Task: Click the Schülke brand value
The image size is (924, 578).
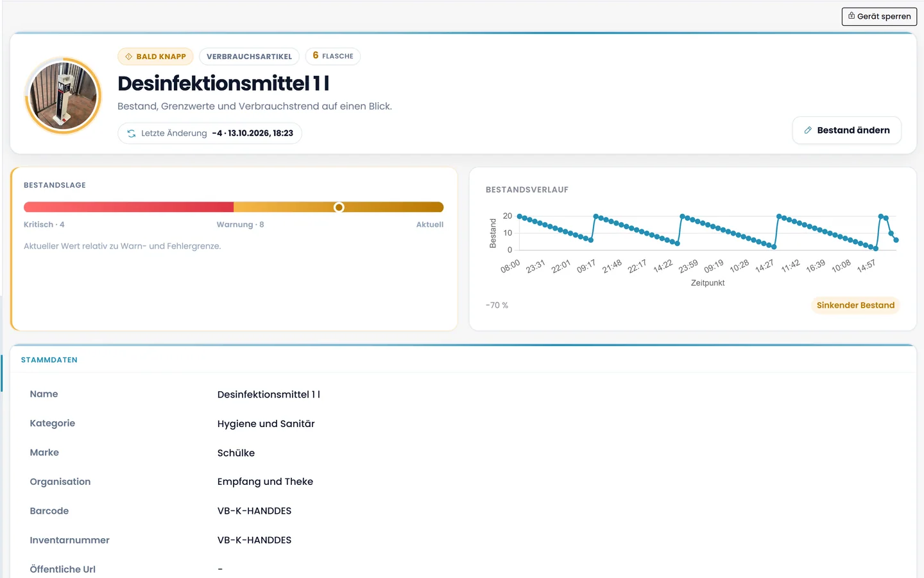Action: [x=236, y=453]
